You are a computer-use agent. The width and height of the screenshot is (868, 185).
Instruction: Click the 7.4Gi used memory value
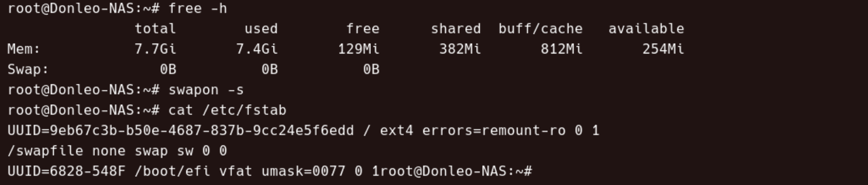pos(257,49)
